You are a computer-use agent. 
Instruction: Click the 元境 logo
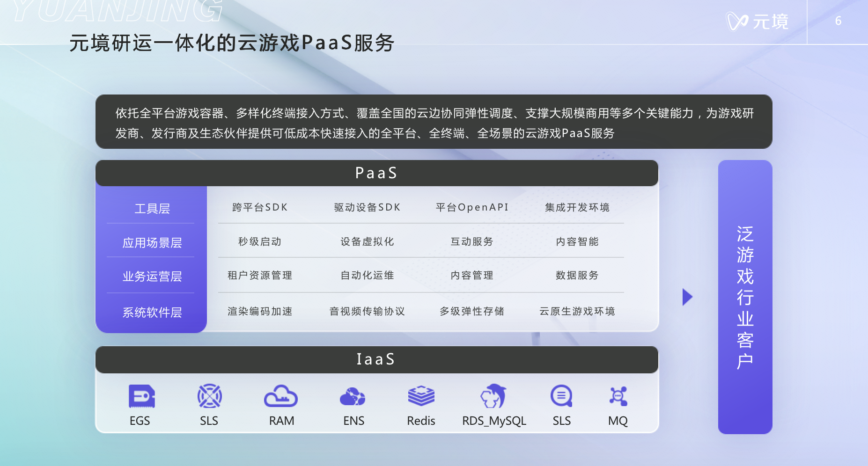pyautogui.click(x=757, y=22)
